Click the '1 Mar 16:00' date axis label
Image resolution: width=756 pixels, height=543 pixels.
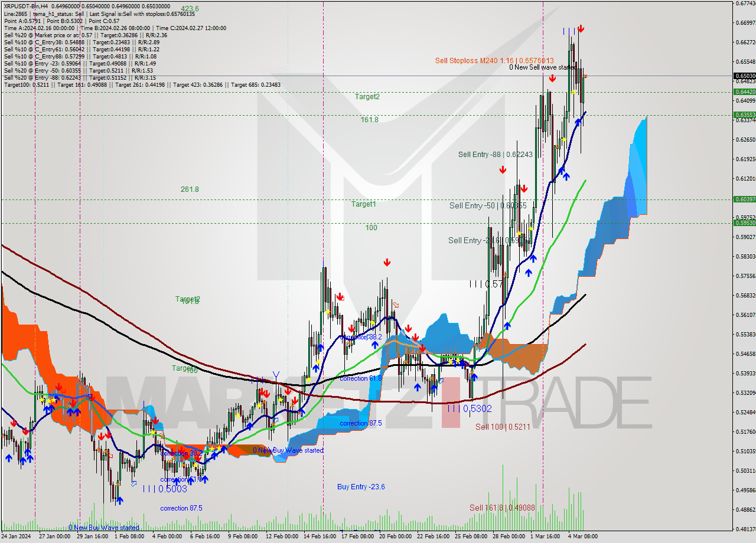click(545, 537)
